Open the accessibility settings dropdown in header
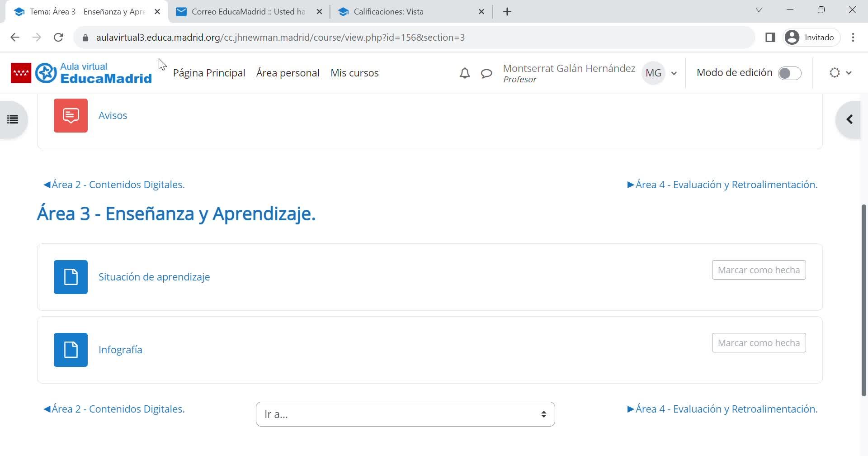This screenshot has width=868, height=456. [x=840, y=73]
